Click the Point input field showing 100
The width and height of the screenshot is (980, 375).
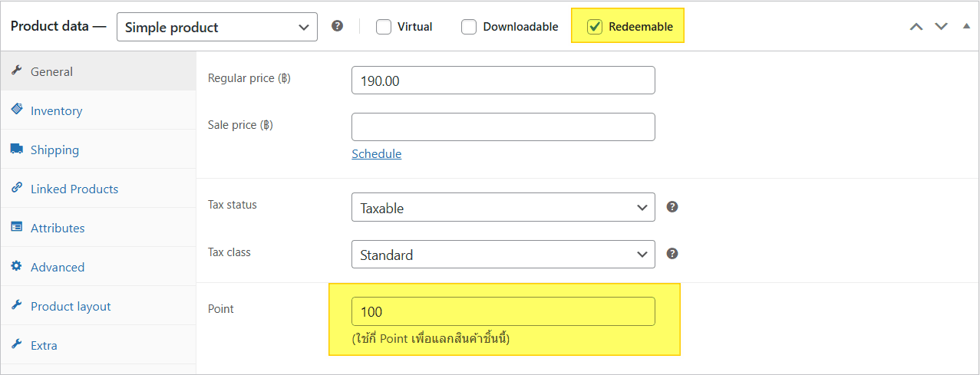pos(503,311)
